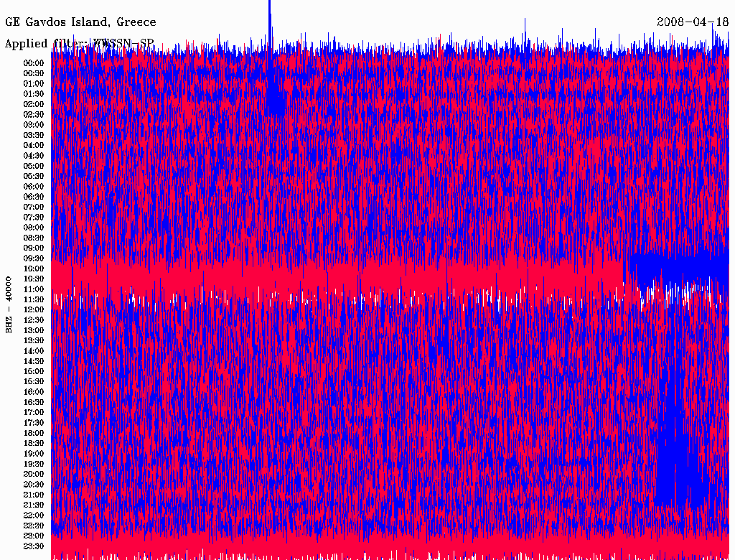Click the date label 2008-04-18
Image resolution: width=735 pixels, height=560 pixels.
[x=693, y=22]
